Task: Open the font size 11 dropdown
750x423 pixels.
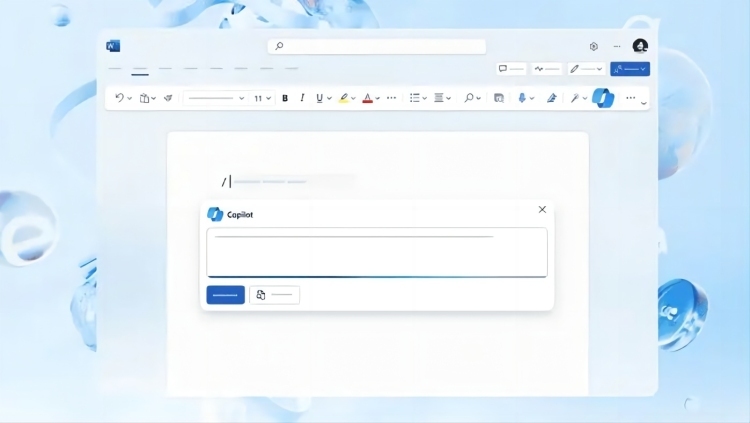Action: click(x=262, y=98)
